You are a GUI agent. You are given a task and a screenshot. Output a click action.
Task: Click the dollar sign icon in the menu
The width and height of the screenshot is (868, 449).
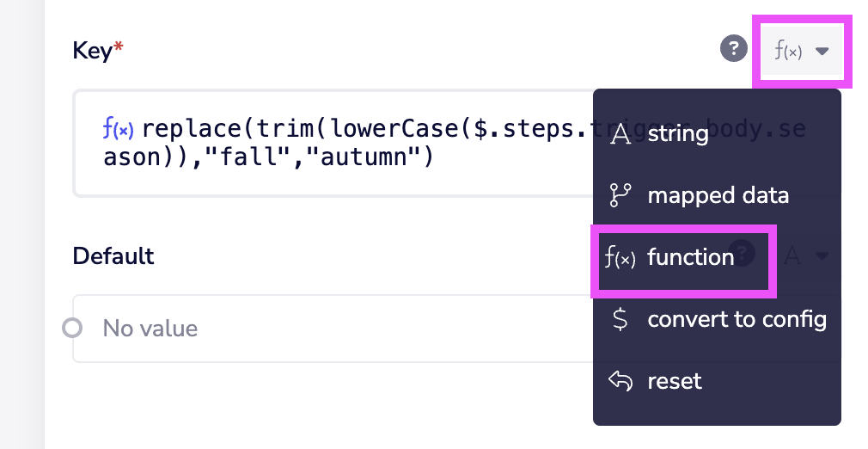[x=620, y=320]
